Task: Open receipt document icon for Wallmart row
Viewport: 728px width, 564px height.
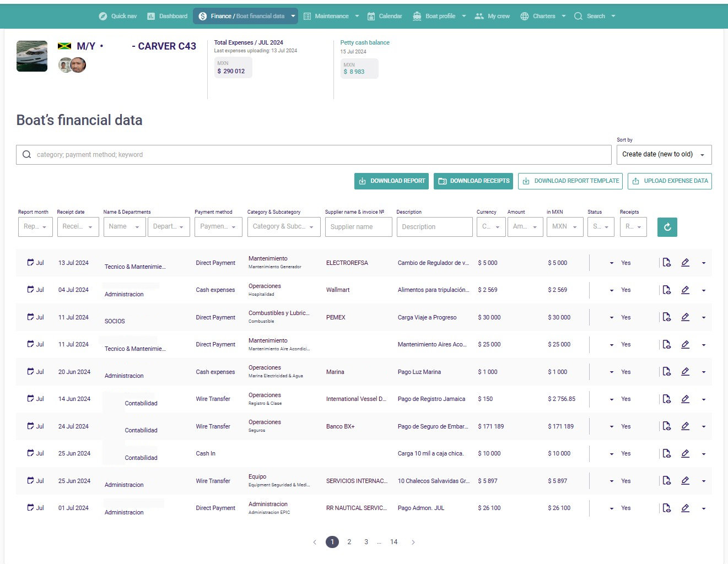Action: point(666,290)
